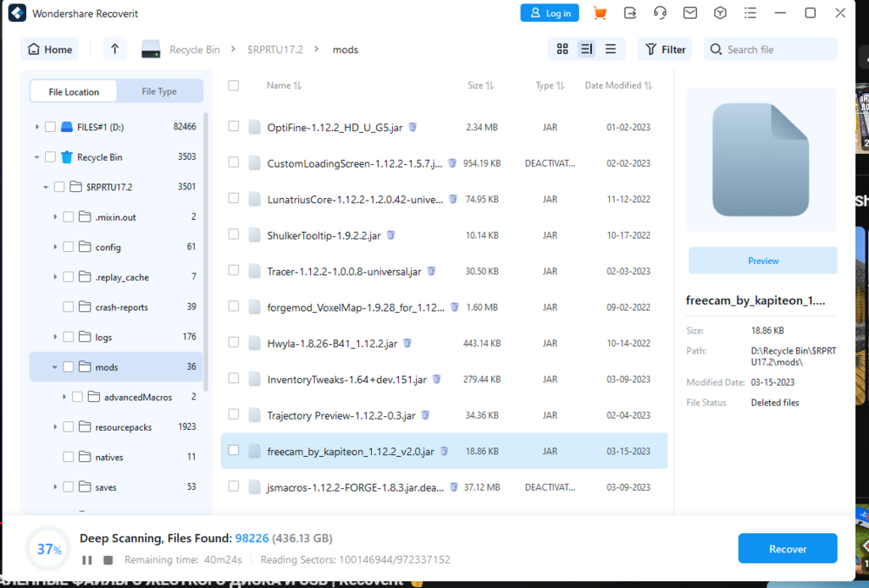The height and width of the screenshot is (588, 869).
Task: Check the LunatriusCore file checkbox
Action: click(x=234, y=199)
